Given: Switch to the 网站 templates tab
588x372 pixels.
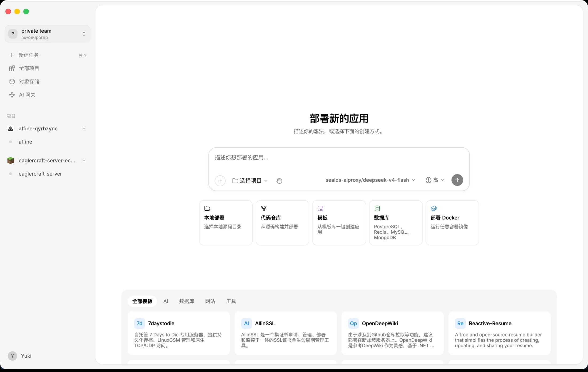Looking at the screenshot, I should (210, 301).
